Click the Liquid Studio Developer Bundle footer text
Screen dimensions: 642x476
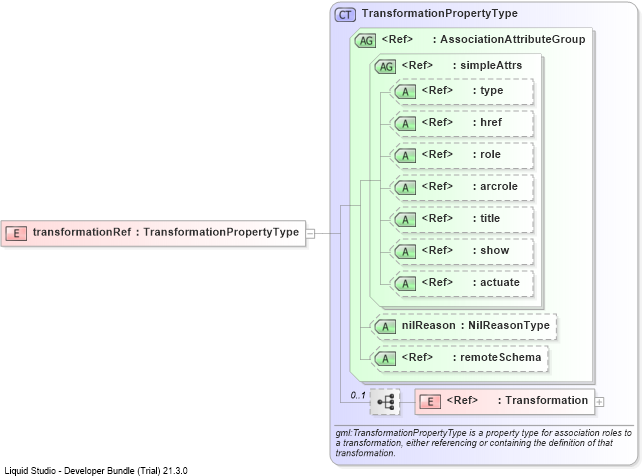pyautogui.click(x=96, y=470)
